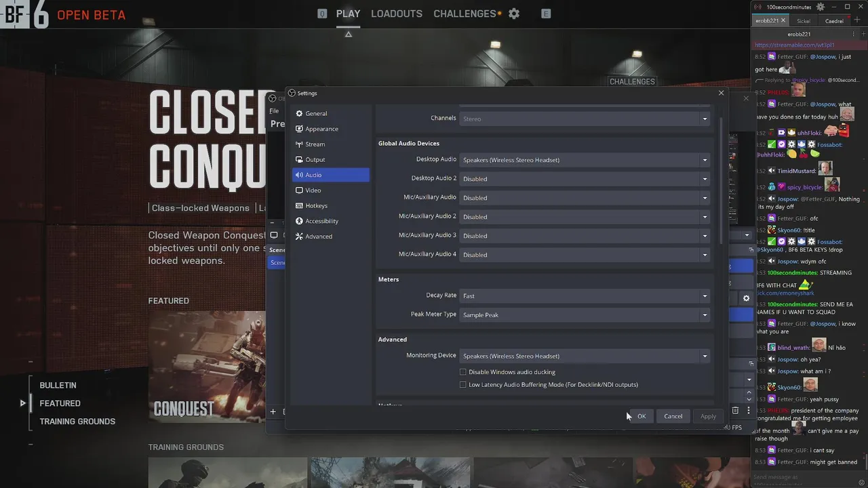
Task: Open the Mic/Auxiliary Audio 3 dropdown
Action: tap(585, 236)
